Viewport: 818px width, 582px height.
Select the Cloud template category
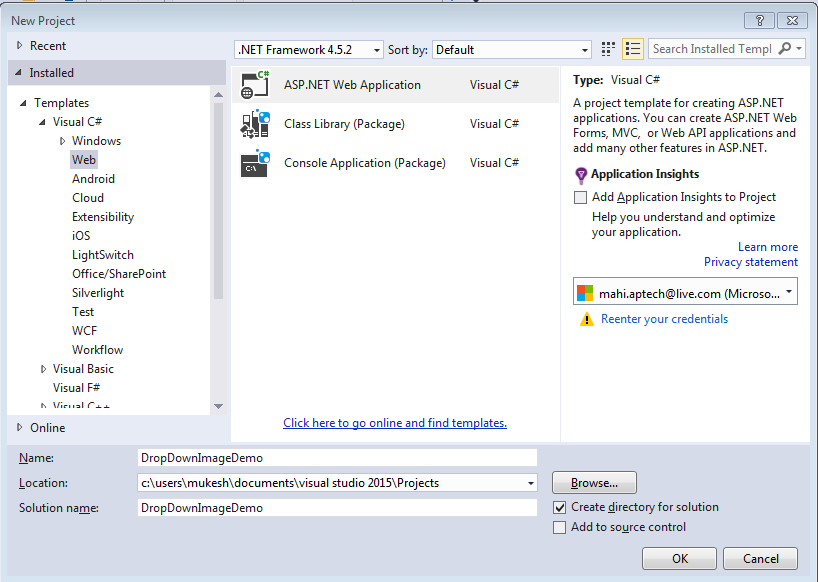88,198
